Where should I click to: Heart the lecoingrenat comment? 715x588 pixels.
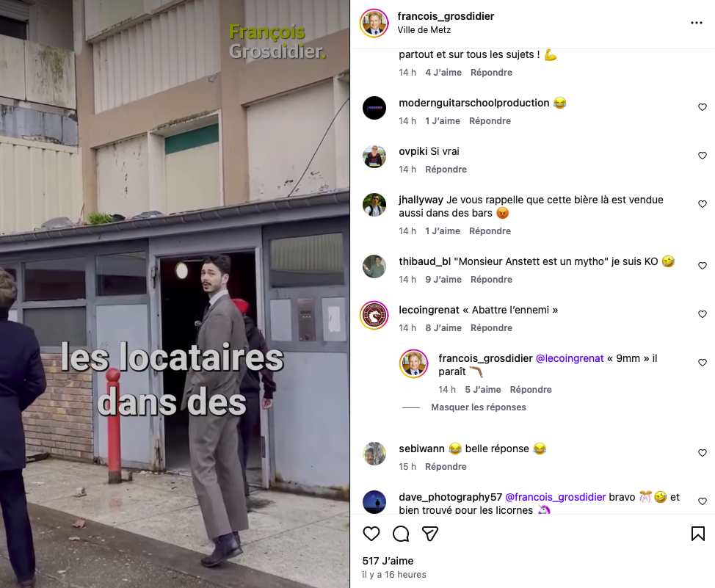(x=703, y=314)
